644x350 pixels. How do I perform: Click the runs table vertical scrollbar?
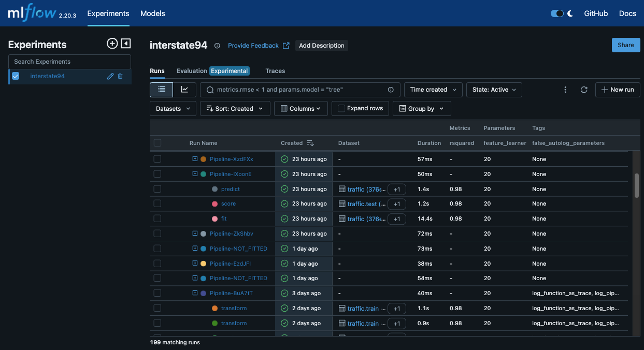click(637, 185)
